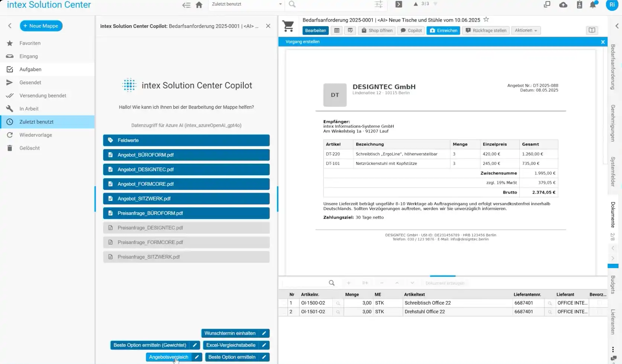Switch to the Genehmigungen side tab
The image size is (622, 364).
point(613,123)
